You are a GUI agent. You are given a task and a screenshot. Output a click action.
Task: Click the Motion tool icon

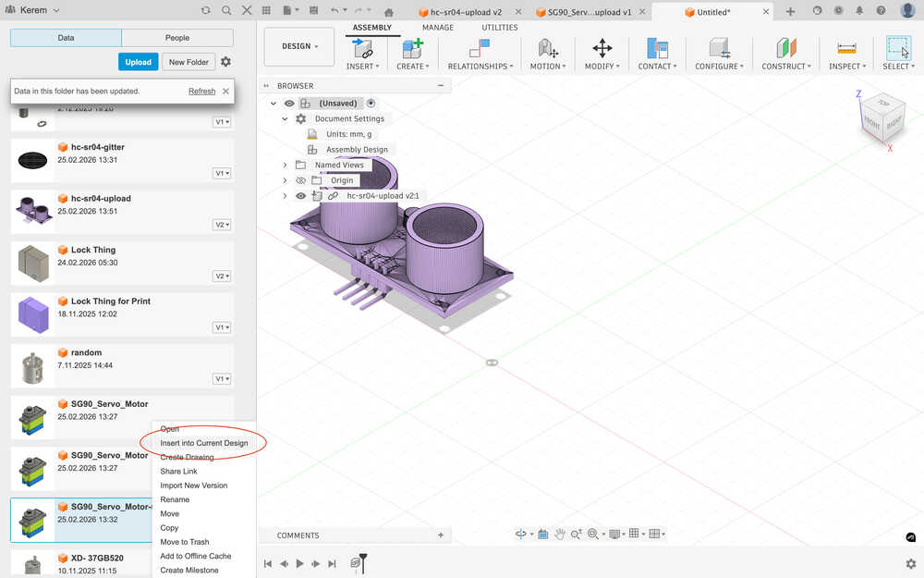coord(547,48)
